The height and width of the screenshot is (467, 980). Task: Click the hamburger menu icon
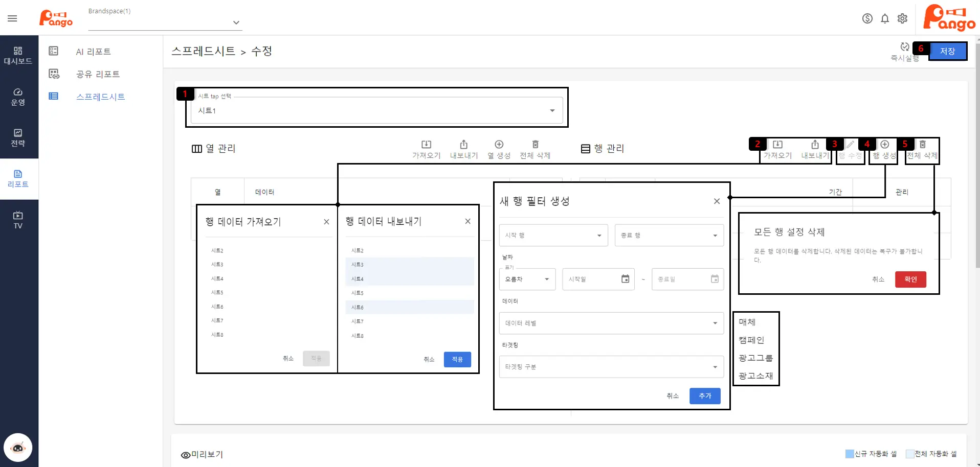click(12, 19)
